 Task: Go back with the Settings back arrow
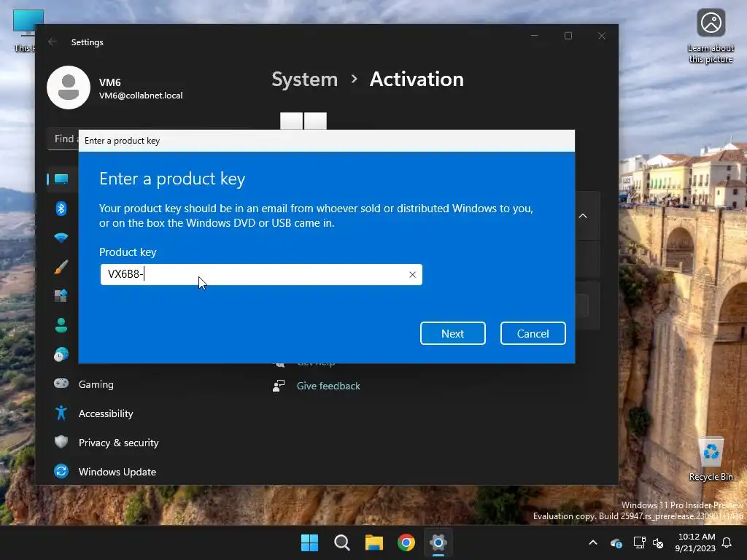pos(53,42)
